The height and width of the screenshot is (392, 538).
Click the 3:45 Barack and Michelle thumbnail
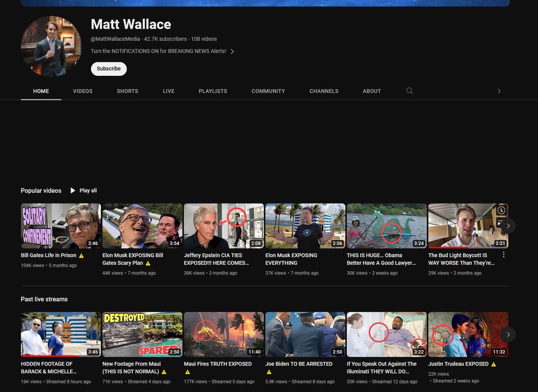pos(61,335)
